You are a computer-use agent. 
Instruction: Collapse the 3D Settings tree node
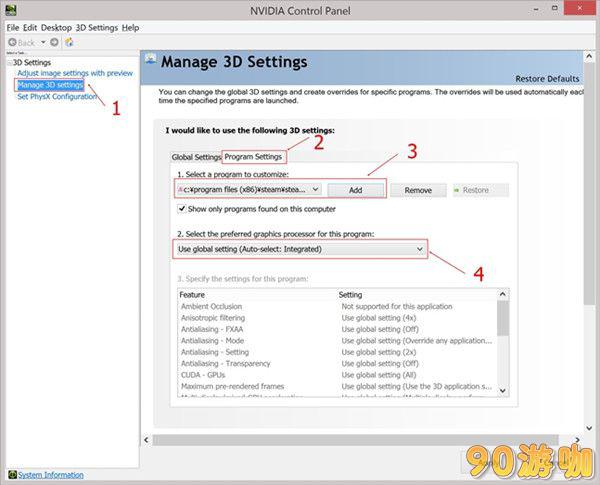point(10,63)
